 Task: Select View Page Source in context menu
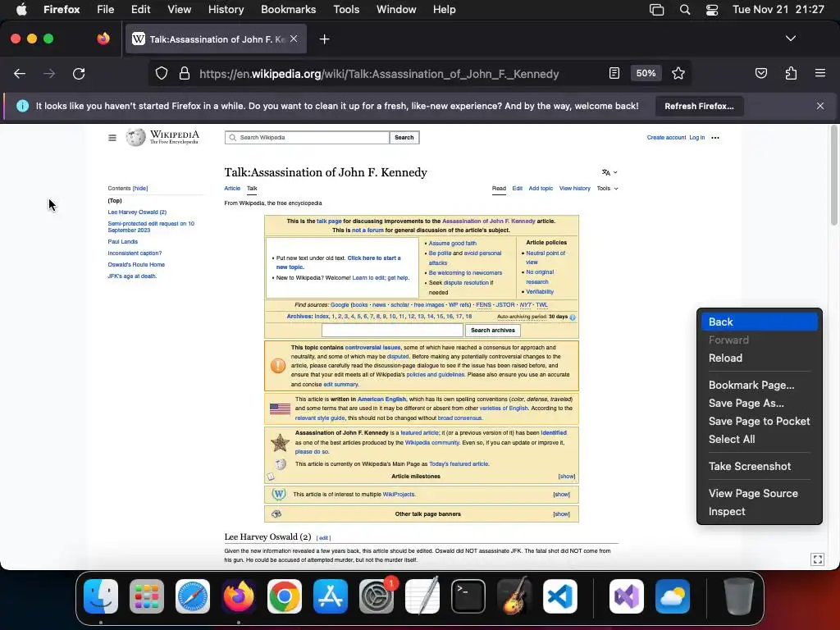click(759, 493)
